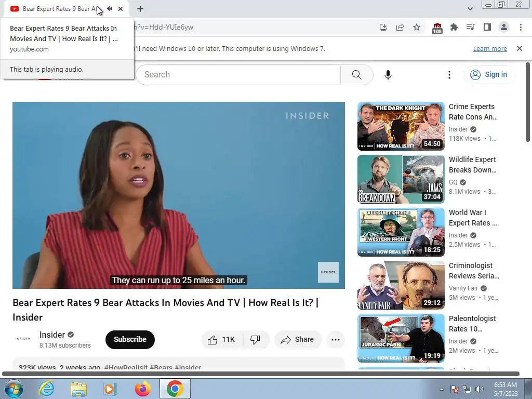Open the Chrome profile avatar
Image resolution: width=532 pixels, height=399 pixels.
(x=504, y=27)
